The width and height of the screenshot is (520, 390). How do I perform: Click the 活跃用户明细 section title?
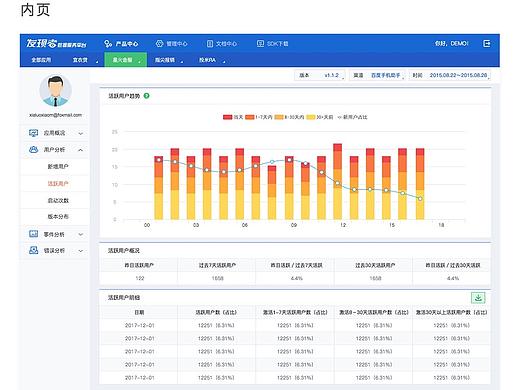click(x=124, y=298)
